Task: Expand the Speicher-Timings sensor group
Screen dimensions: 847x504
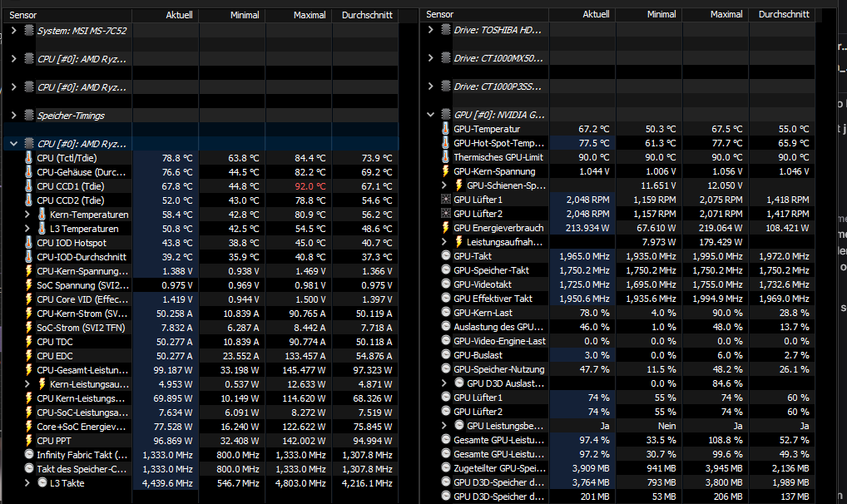Action: coord(14,115)
